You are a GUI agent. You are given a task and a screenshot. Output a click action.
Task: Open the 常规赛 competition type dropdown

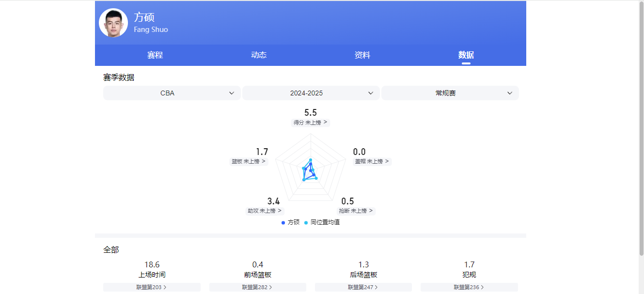450,93
